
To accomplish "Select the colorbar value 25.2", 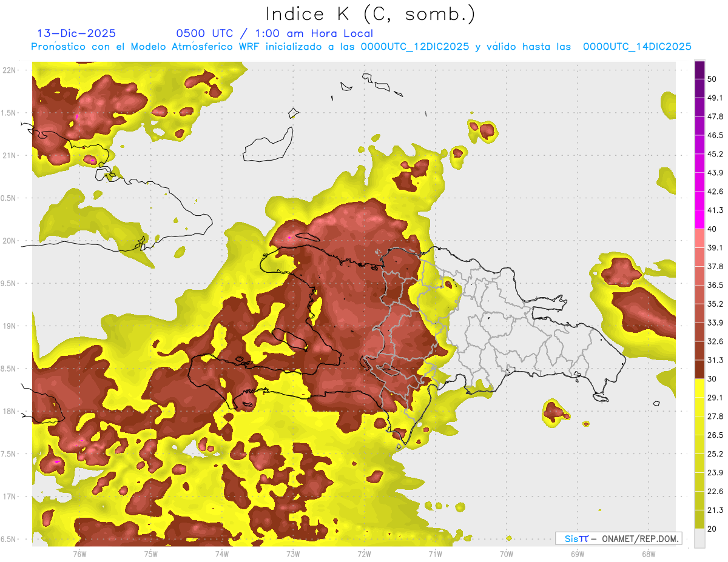I will (715, 454).
